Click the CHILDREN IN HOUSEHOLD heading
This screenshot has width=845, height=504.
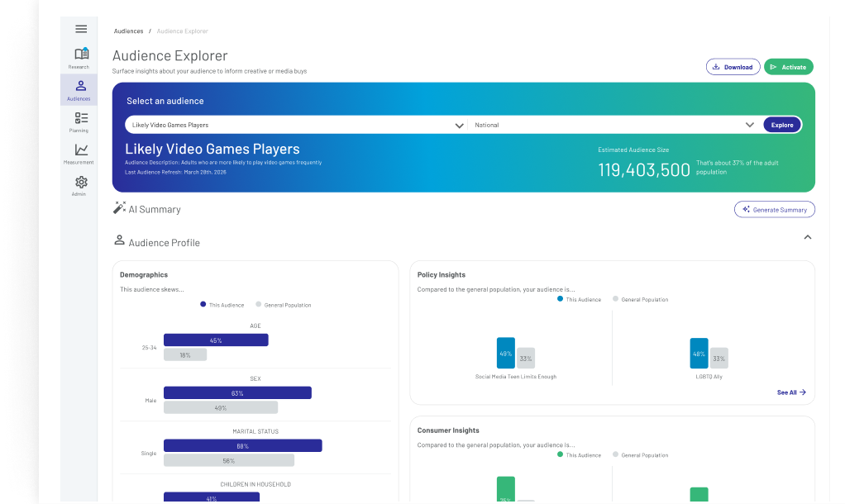(255, 484)
